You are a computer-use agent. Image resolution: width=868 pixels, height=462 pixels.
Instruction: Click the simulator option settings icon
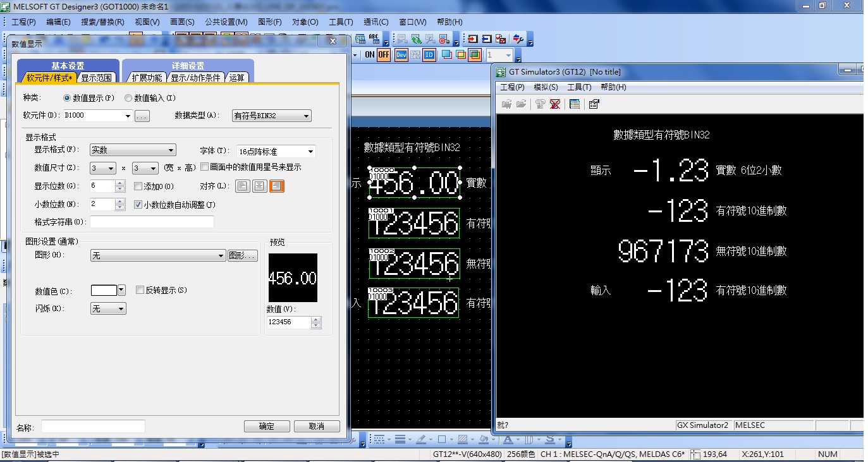(594, 104)
